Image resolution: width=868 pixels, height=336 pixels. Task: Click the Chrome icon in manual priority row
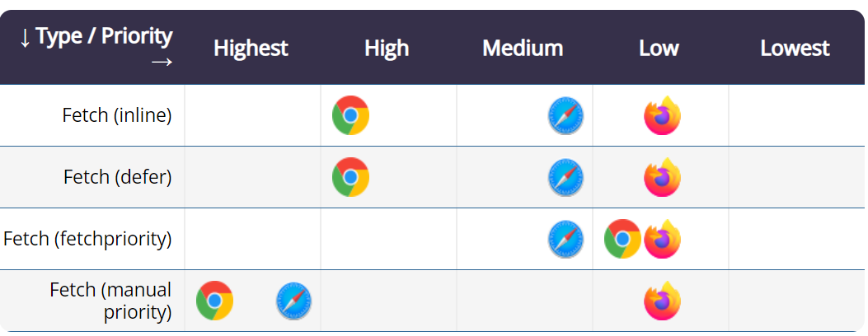pos(214,301)
